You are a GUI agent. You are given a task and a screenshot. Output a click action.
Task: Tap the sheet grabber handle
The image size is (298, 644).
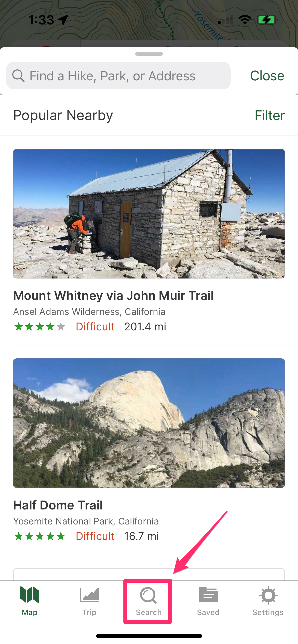point(149,54)
